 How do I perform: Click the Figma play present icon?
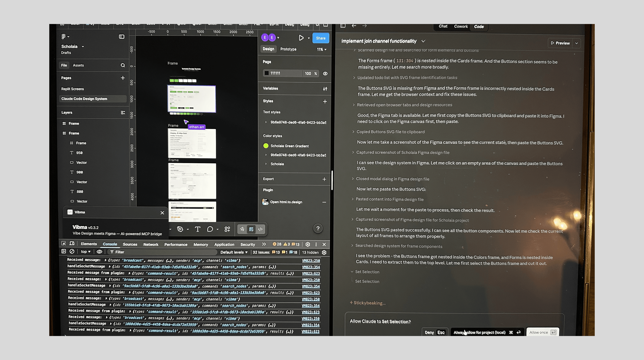(x=301, y=38)
